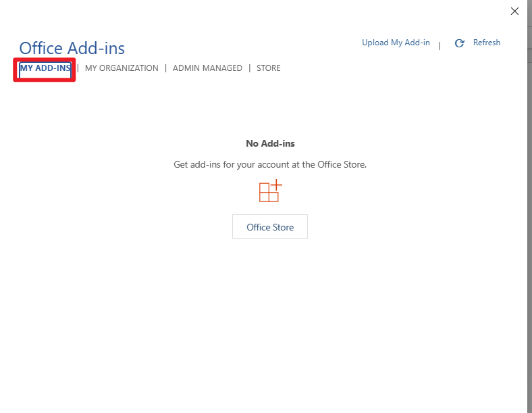This screenshot has height=413, width=532.
Task: Go to the STORE tab
Action: pos(269,68)
